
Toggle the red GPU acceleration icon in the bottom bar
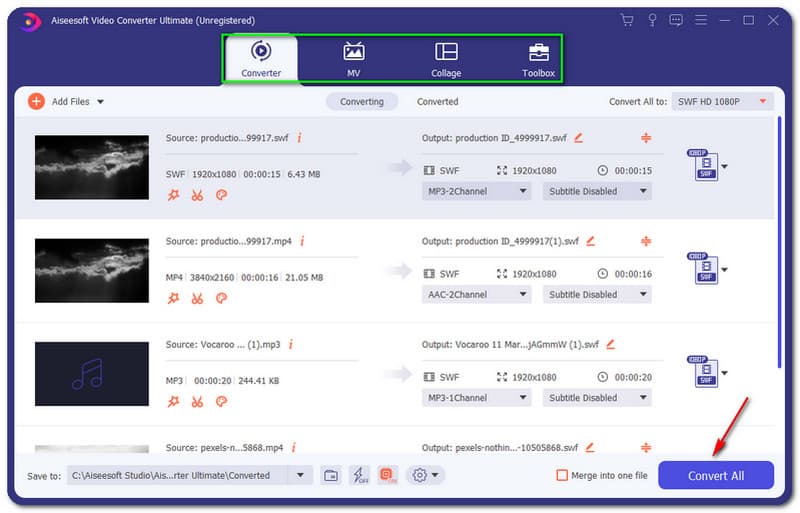387,476
